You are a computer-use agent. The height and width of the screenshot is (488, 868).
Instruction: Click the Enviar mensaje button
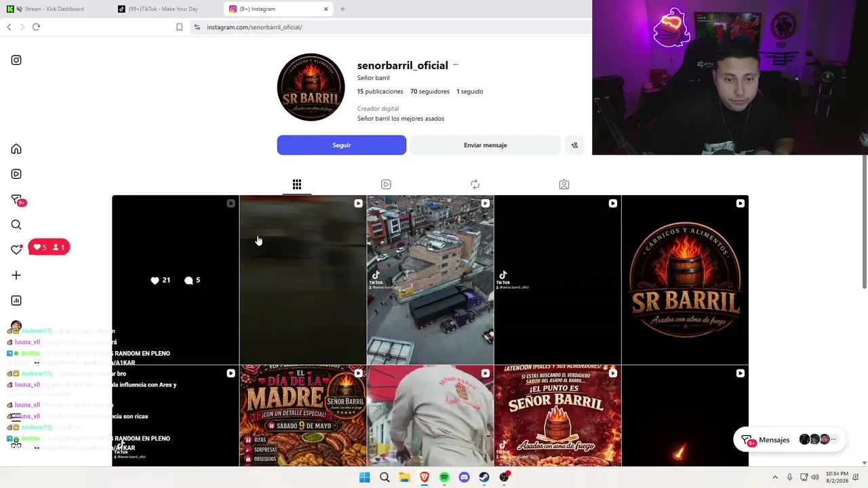pos(486,145)
